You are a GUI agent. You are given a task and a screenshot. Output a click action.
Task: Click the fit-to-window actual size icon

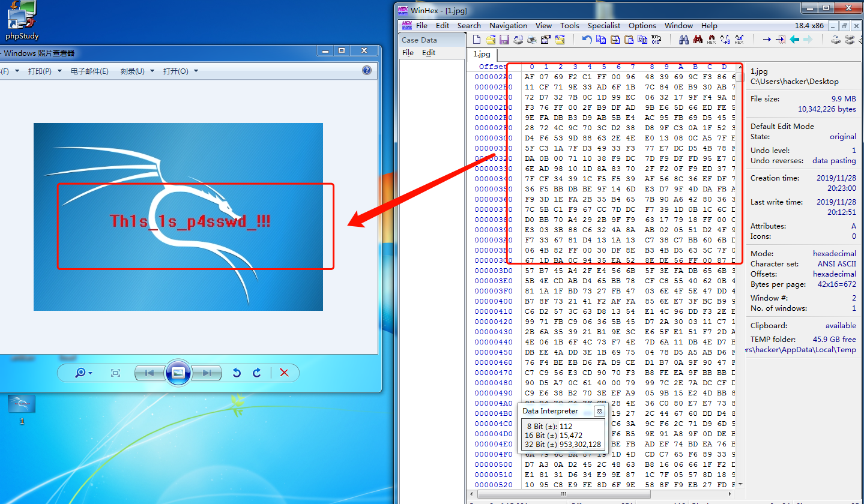[x=115, y=373]
